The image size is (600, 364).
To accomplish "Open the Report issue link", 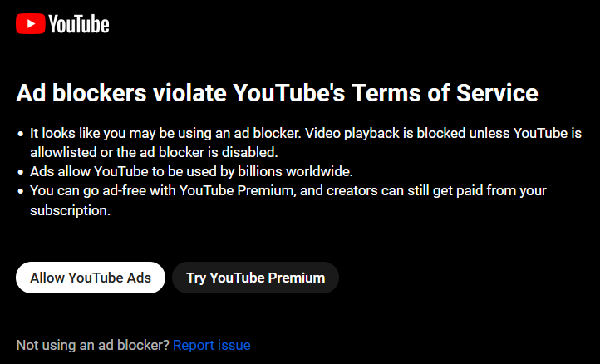I will click(x=212, y=345).
